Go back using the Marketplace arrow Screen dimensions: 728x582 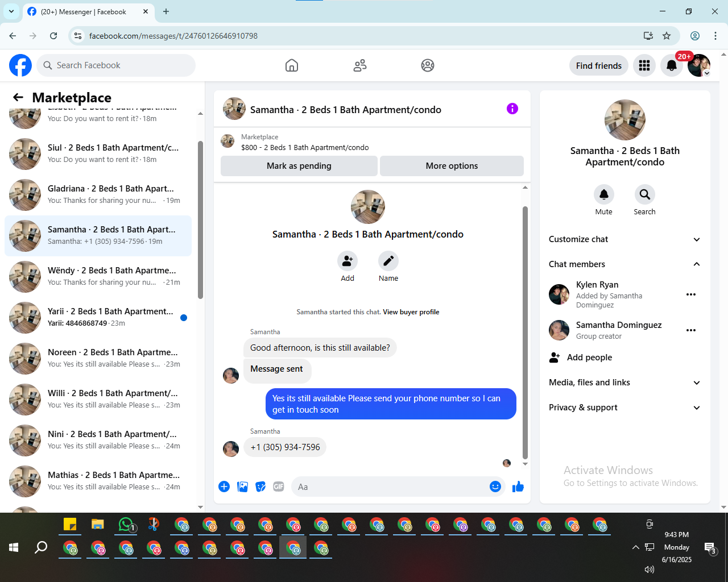point(18,97)
